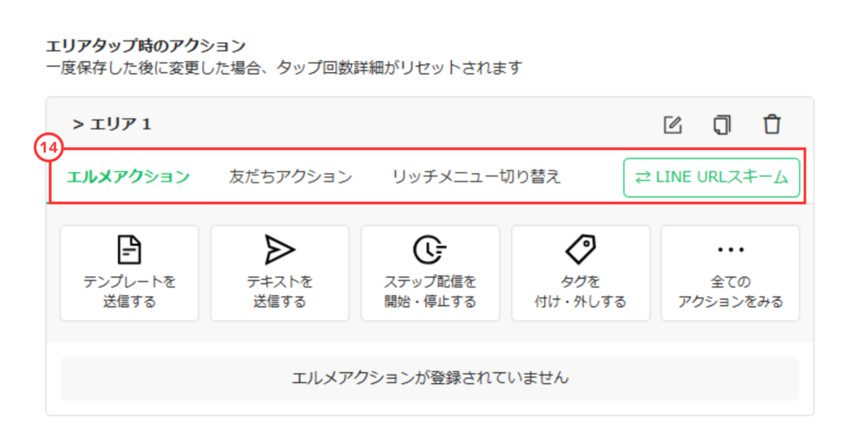The height and width of the screenshot is (434, 868).
Task: Switch to the 友だちアクション tab
Action: tap(290, 177)
